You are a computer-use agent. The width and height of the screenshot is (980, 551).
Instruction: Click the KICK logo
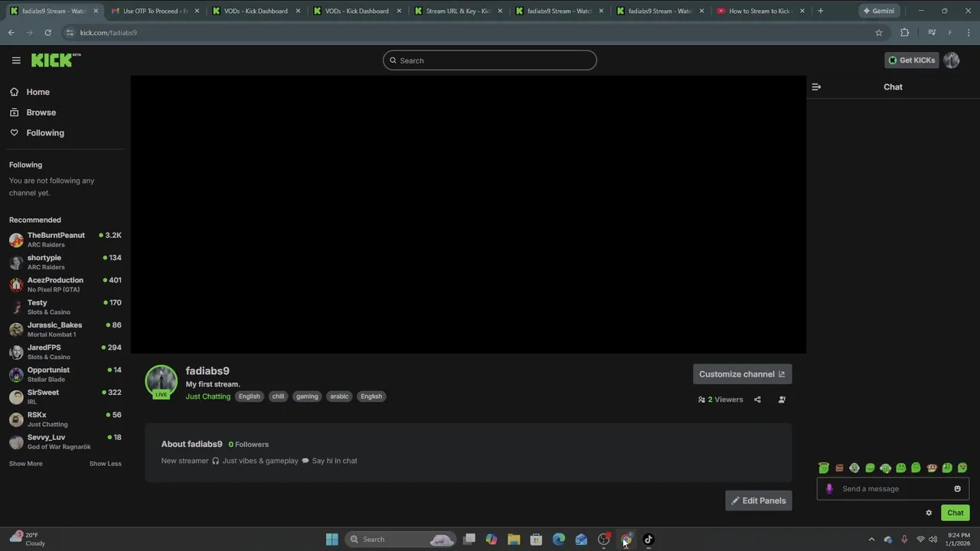coord(56,60)
